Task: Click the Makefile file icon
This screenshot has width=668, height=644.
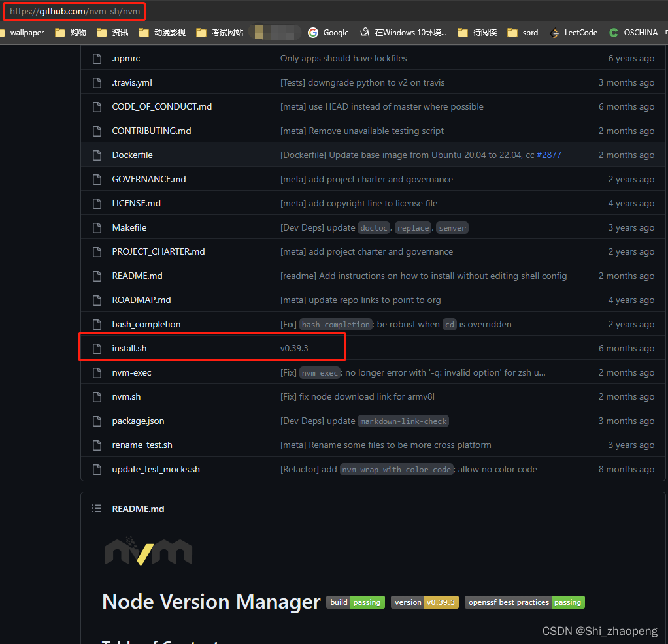Action: coord(97,228)
